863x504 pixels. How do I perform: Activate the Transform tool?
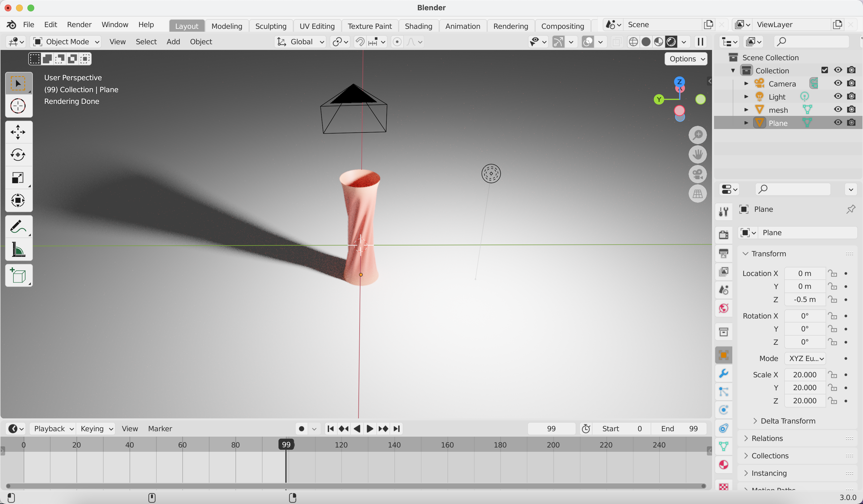19,200
